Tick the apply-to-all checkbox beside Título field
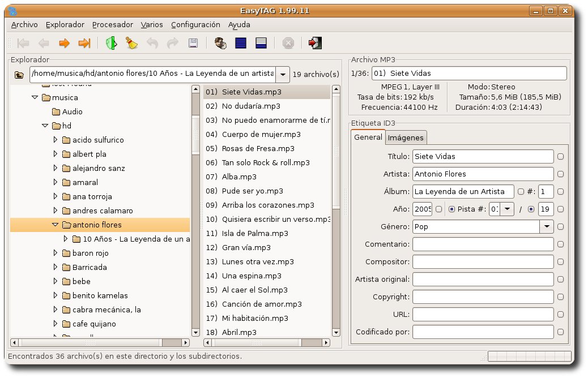Screen dimensions: 588x378 pyautogui.click(x=560, y=157)
